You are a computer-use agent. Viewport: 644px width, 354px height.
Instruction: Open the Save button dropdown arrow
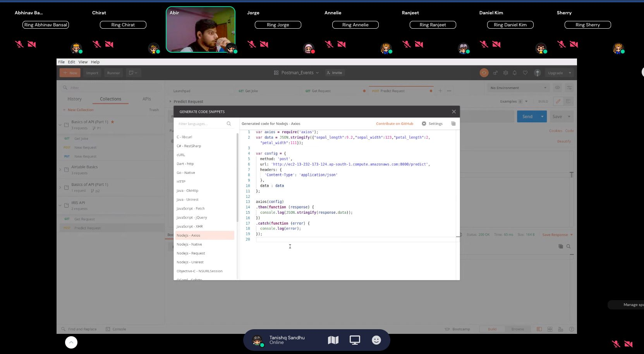569,117
